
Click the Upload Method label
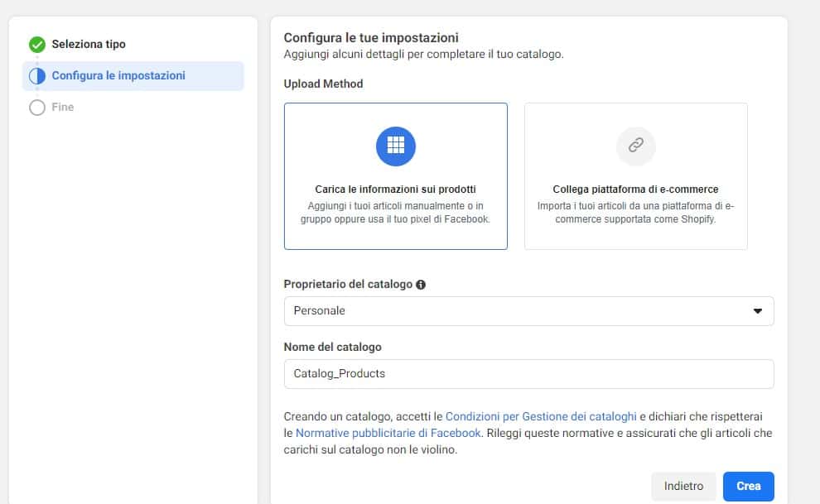[x=323, y=84]
